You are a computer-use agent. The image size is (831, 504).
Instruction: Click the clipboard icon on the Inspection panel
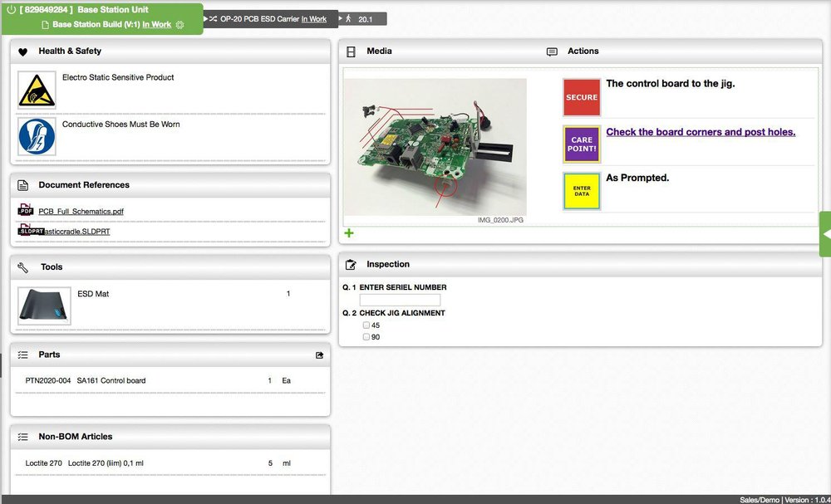(x=352, y=264)
